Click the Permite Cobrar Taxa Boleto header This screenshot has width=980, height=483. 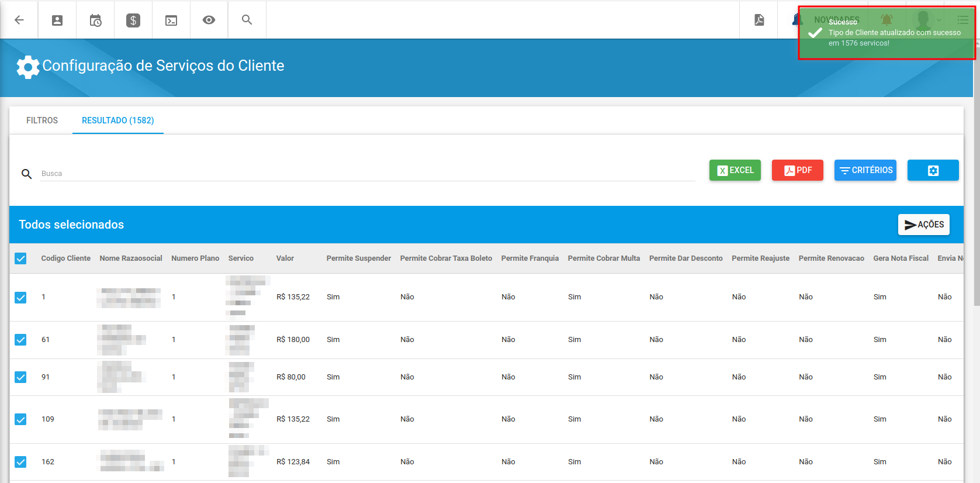click(x=446, y=258)
